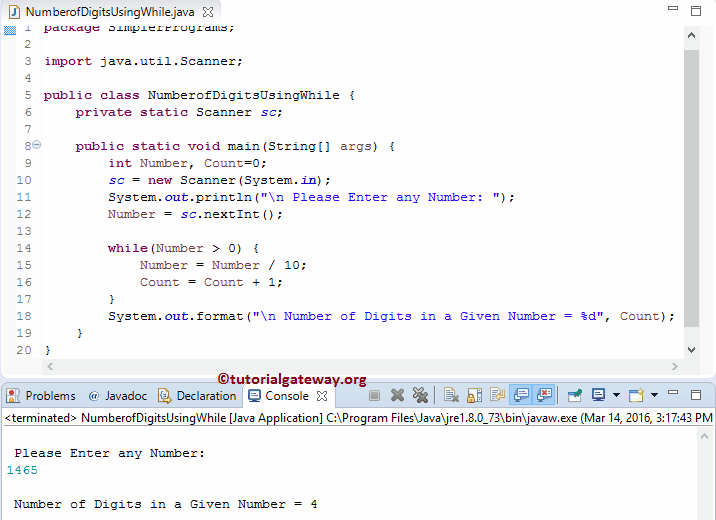Screen dimensions: 716x520
Task: Click the Open Console icon
Action: 636,395
